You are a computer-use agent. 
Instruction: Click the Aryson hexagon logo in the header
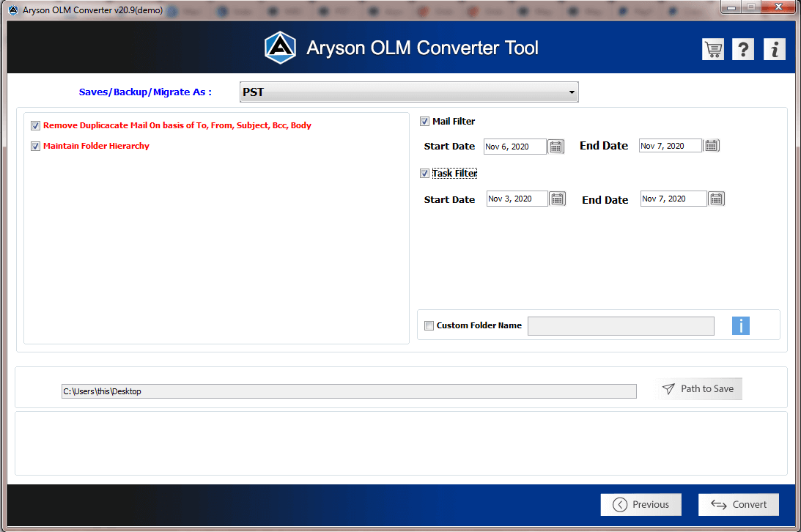[x=280, y=48]
